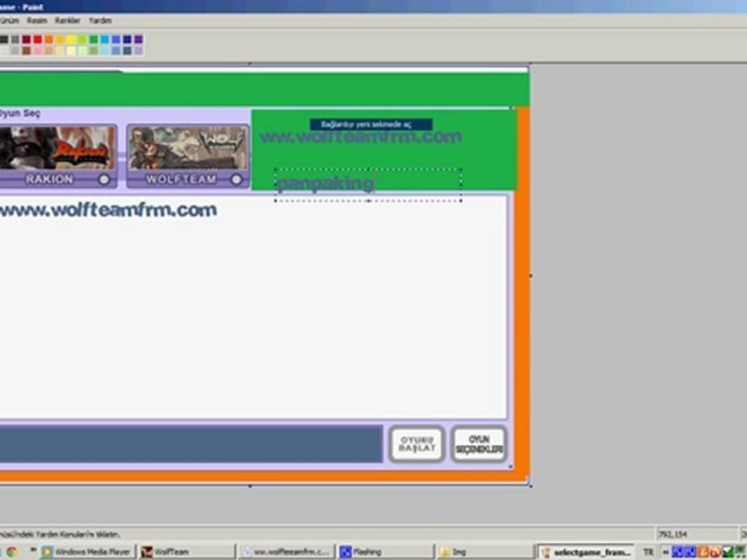Click the 792,154 coordinates in status bar
Screen dimensions: 747x560
pyautogui.click(x=673, y=534)
